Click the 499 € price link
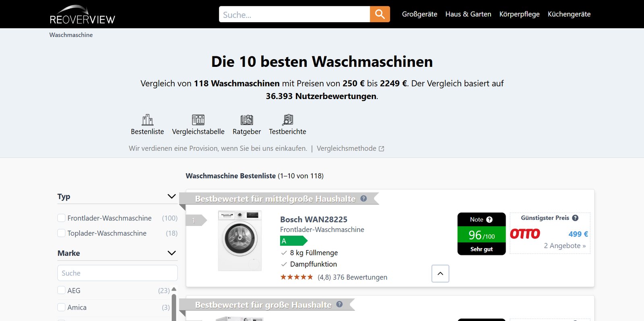 click(x=578, y=234)
